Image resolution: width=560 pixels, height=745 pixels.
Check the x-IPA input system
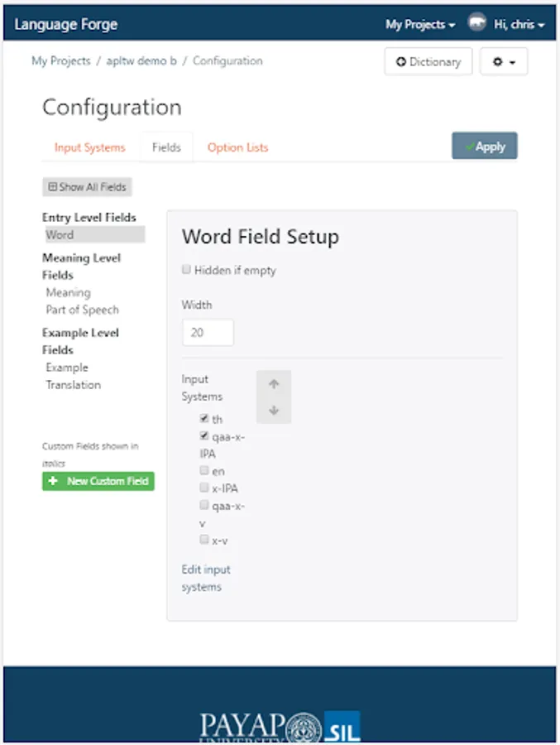click(204, 488)
